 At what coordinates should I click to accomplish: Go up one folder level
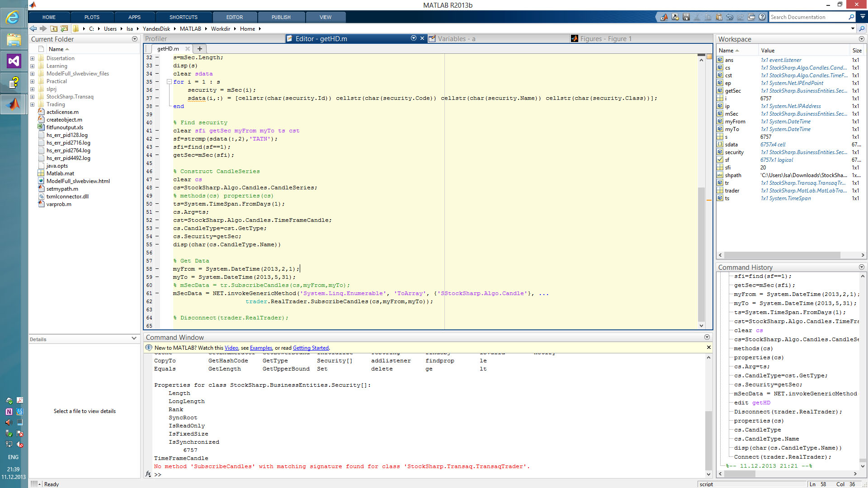(x=54, y=28)
